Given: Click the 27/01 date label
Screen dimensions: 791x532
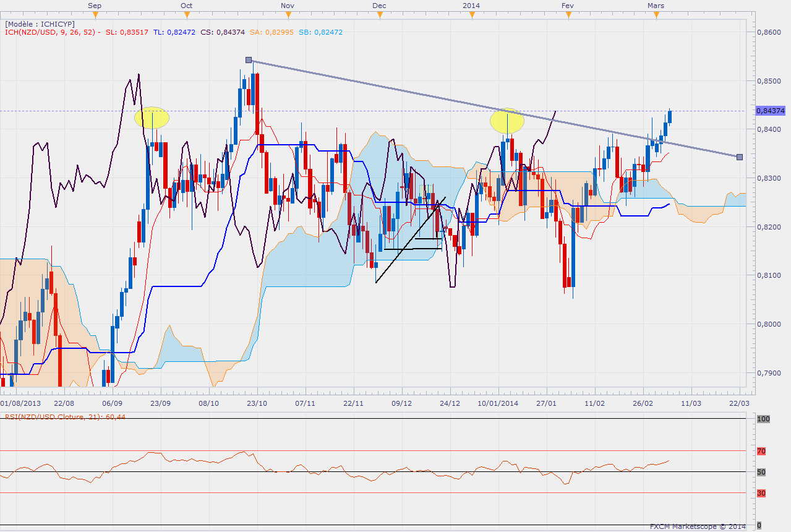Looking at the screenshot, I should coord(547,403).
